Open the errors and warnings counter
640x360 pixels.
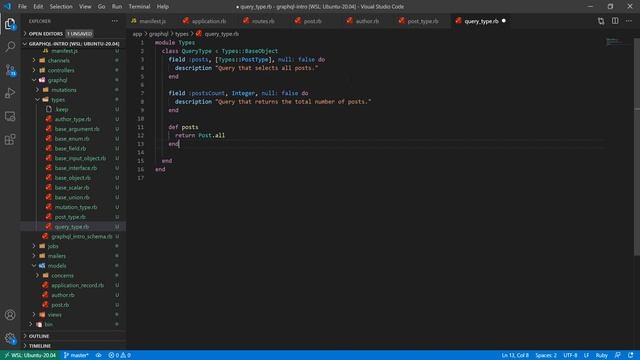click(120, 355)
